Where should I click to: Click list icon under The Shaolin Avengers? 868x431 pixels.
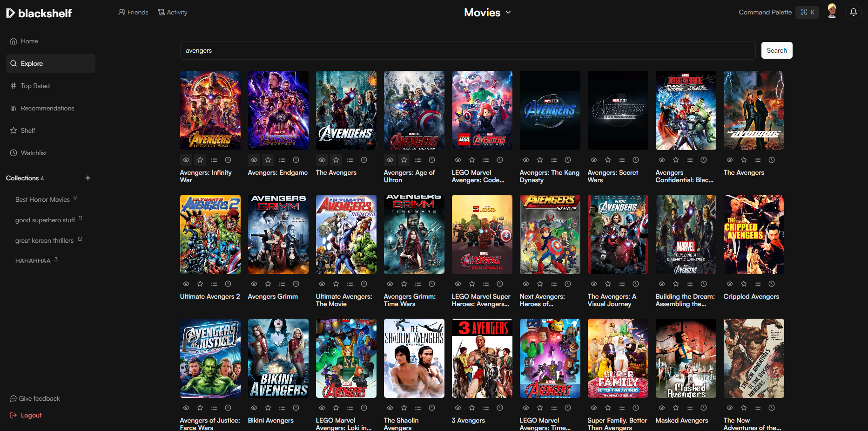(x=418, y=408)
